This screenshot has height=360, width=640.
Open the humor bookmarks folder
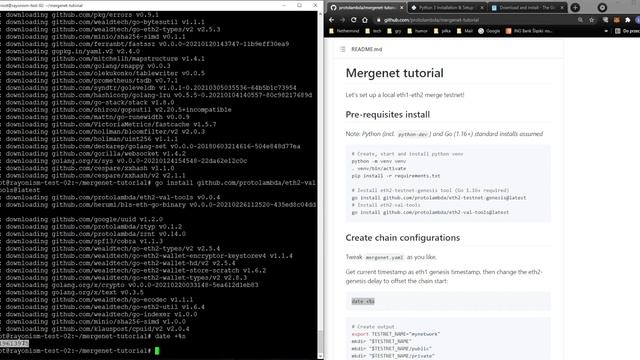coord(418,31)
